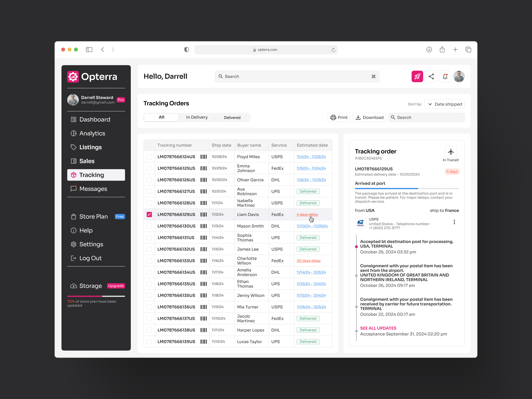Click the storage usage progress bar
The height and width of the screenshot is (399, 532).
click(96, 296)
